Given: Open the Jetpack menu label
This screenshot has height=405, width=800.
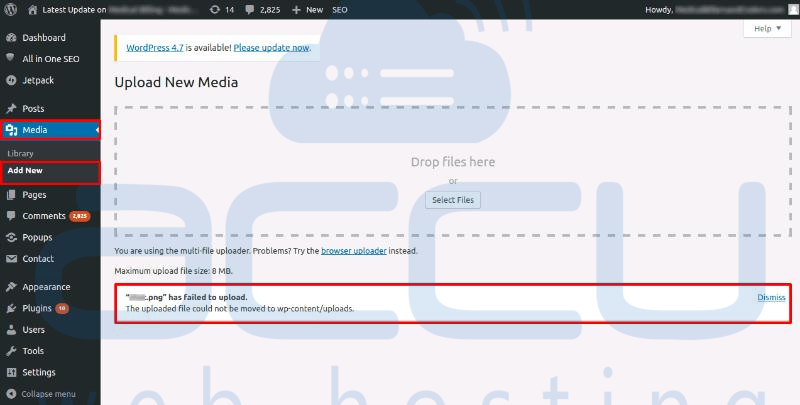Looking at the screenshot, I should [x=38, y=81].
